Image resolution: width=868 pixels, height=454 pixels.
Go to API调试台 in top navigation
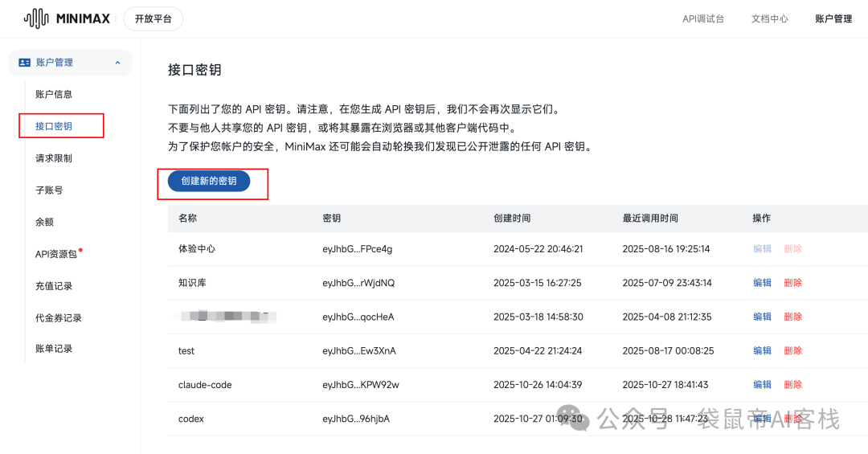point(703,18)
